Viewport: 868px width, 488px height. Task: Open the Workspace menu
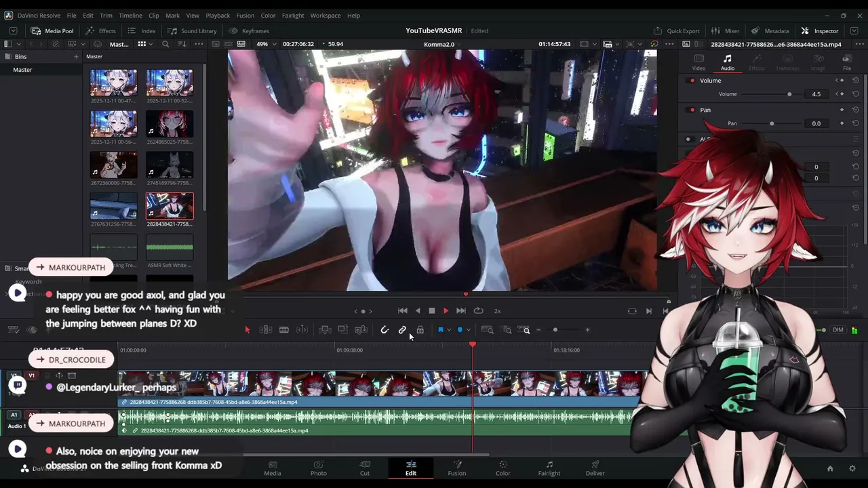coord(325,15)
